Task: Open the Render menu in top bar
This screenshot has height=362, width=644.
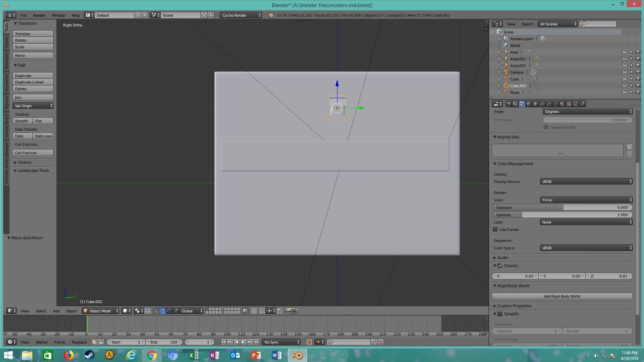Action: (x=39, y=15)
